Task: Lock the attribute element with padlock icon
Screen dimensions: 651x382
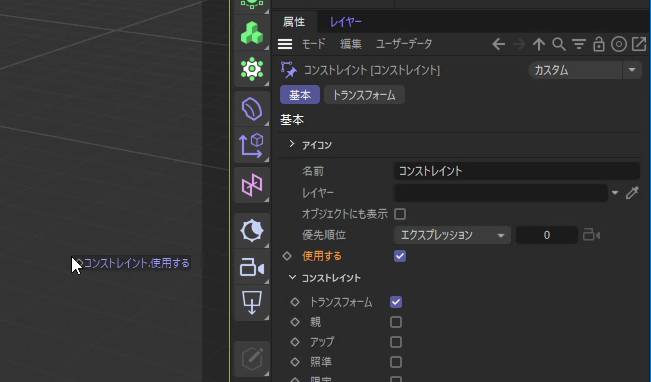Action: pos(599,44)
